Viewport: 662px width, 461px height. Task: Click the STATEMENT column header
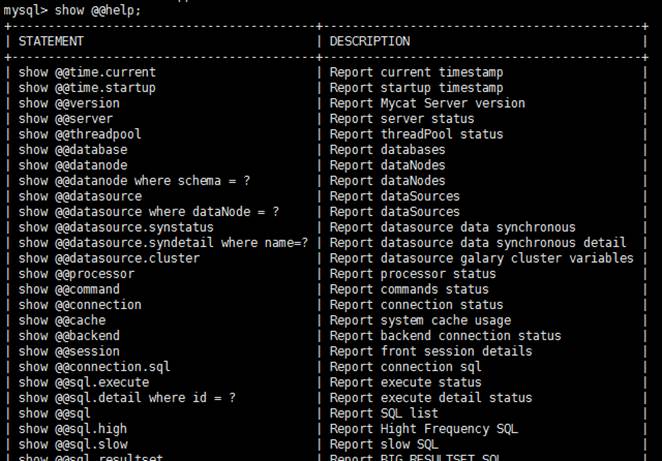51,41
